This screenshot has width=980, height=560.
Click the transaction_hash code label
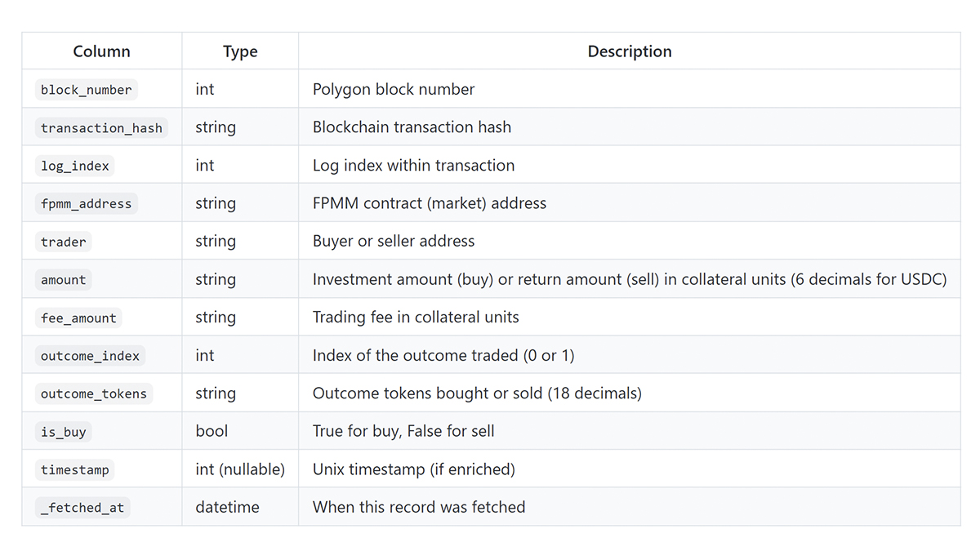click(x=101, y=127)
